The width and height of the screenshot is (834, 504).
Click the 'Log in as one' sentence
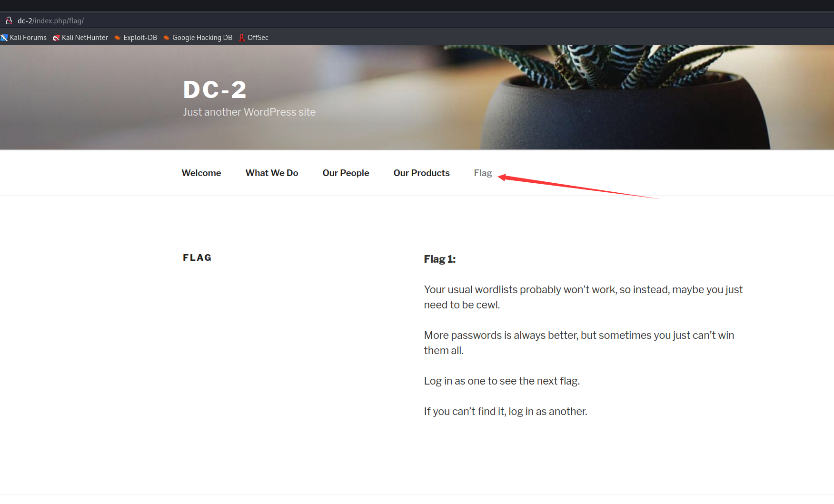coord(502,381)
